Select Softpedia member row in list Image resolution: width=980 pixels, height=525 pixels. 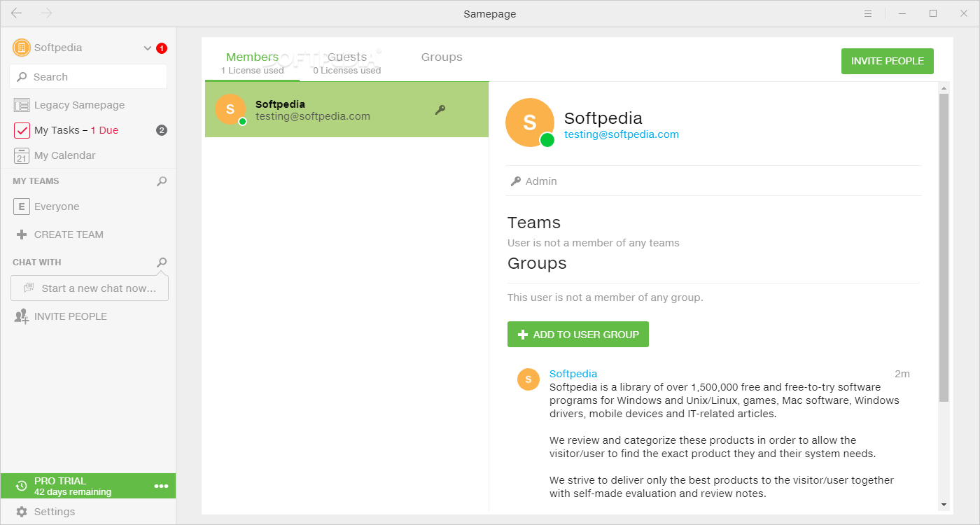coord(346,109)
